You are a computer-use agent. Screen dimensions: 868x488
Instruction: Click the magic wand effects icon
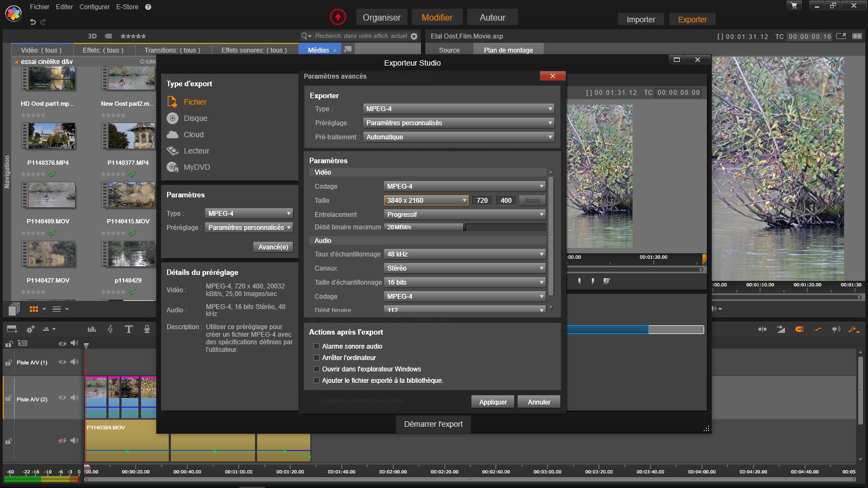coord(853,329)
